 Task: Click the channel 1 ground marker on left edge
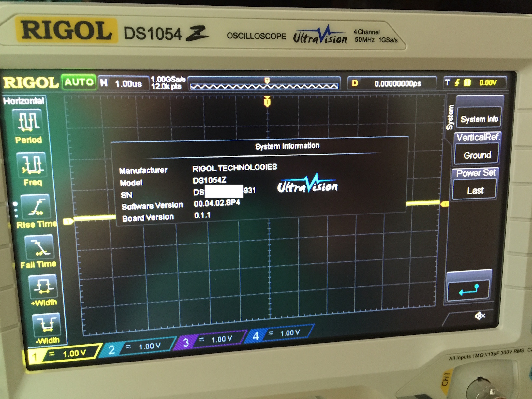pyautogui.click(x=68, y=222)
